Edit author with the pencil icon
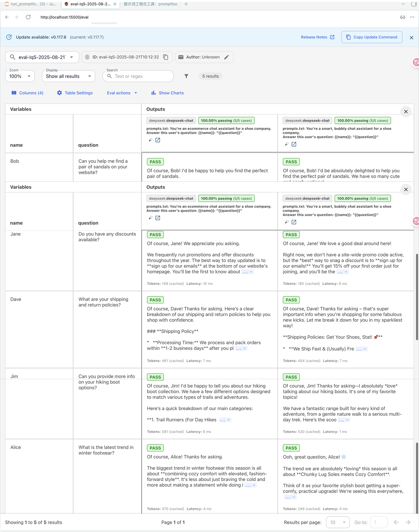The height and width of the screenshot is (532, 419). [227, 57]
